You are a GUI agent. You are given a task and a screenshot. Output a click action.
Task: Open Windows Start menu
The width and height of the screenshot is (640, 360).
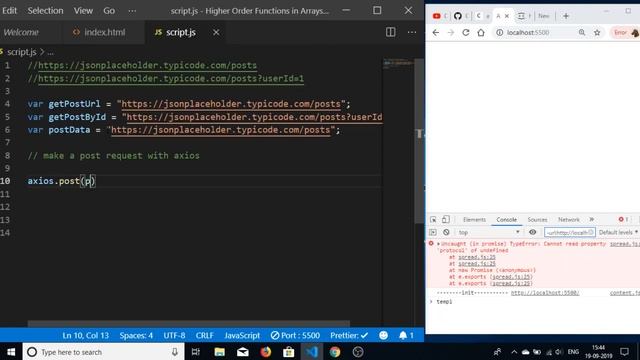[x=11, y=352]
